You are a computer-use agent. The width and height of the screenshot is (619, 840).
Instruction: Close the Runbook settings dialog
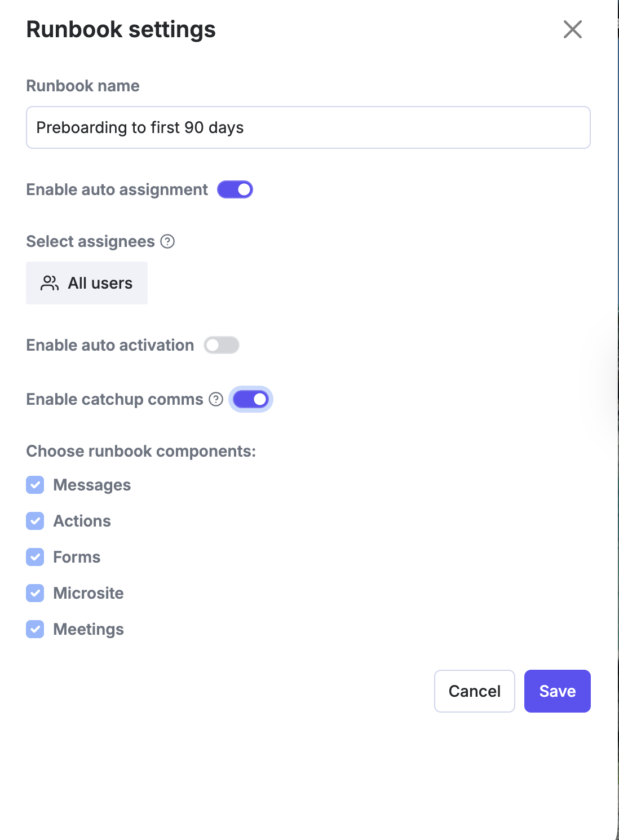coord(572,29)
